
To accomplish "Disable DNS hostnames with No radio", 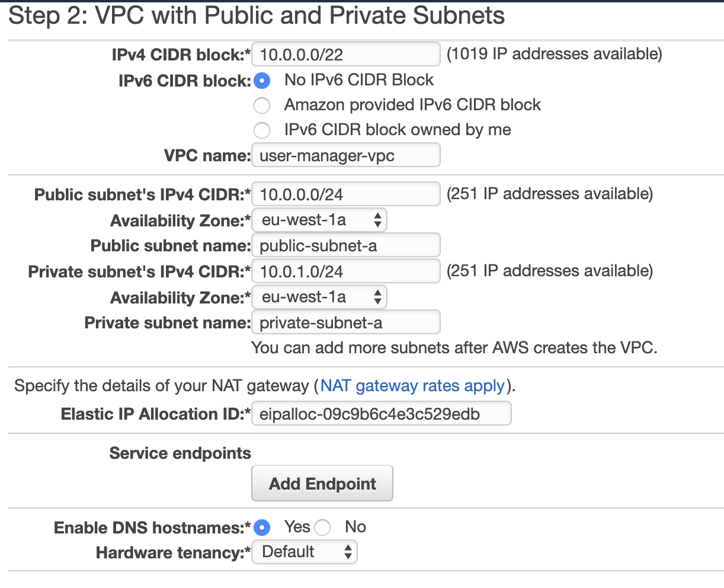I will coord(322,528).
